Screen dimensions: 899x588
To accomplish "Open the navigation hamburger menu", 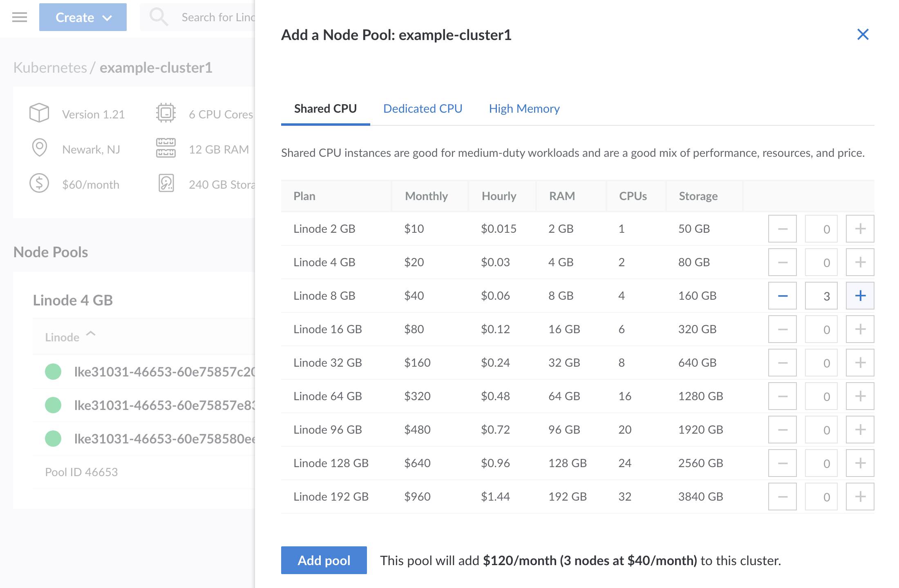I will [x=19, y=17].
